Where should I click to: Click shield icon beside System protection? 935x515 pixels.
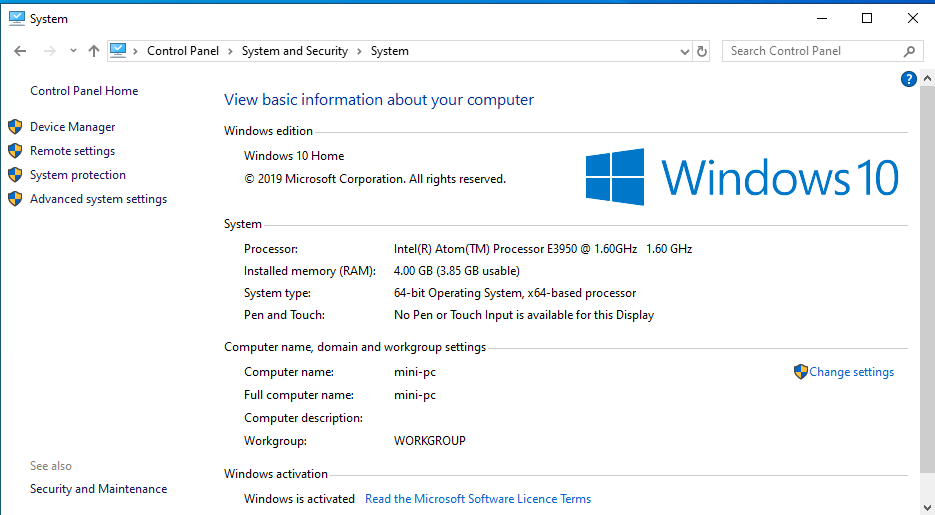15,175
